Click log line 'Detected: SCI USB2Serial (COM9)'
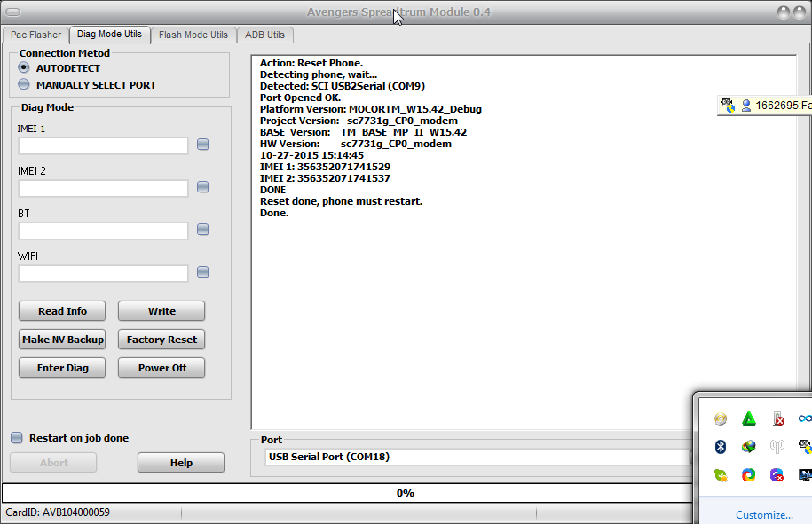This screenshot has width=812, height=524. (x=343, y=86)
